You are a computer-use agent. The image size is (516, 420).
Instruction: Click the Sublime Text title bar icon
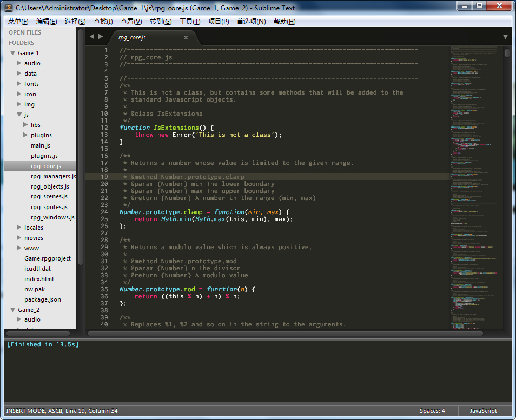click(9, 7)
